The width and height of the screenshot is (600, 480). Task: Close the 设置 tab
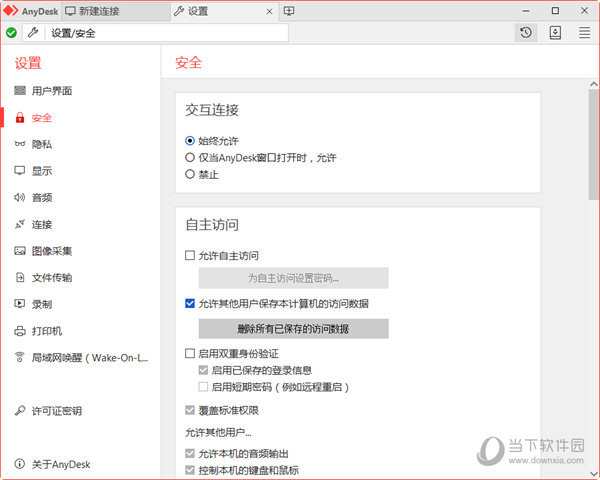pyautogui.click(x=269, y=11)
